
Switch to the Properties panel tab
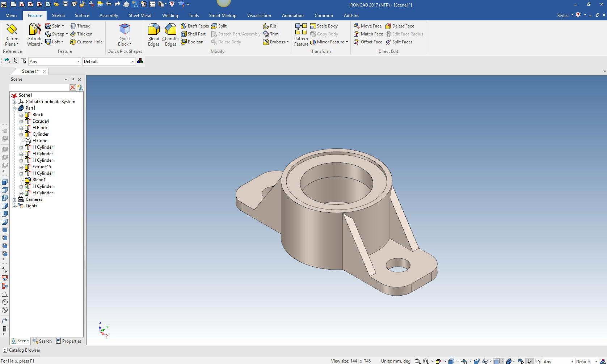point(69,341)
